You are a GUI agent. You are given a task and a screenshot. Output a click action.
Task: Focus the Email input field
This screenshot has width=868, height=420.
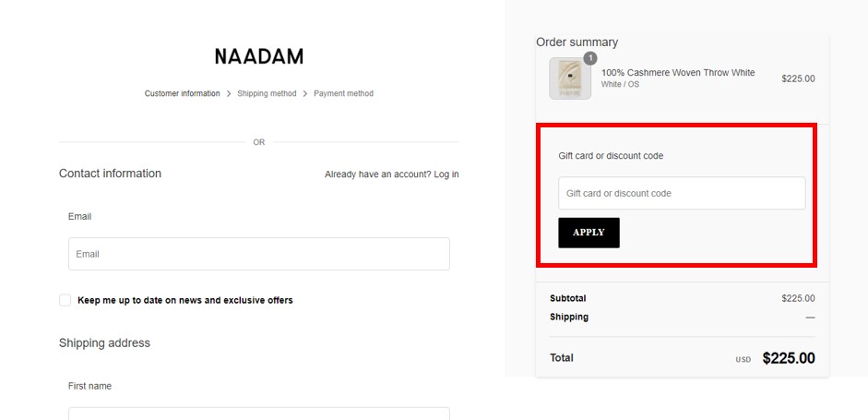tap(259, 254)
